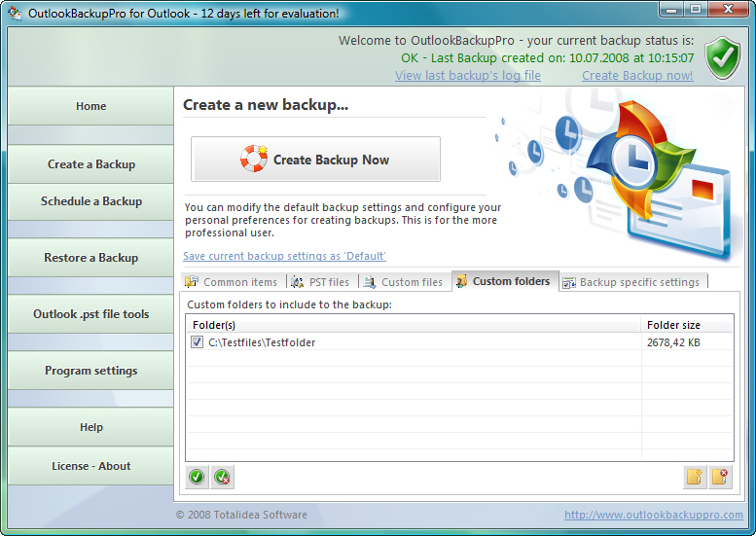This screenshot has width=756, height=536.
Task: Click the PST files tab icon
Action: click(x=298, y=282)
